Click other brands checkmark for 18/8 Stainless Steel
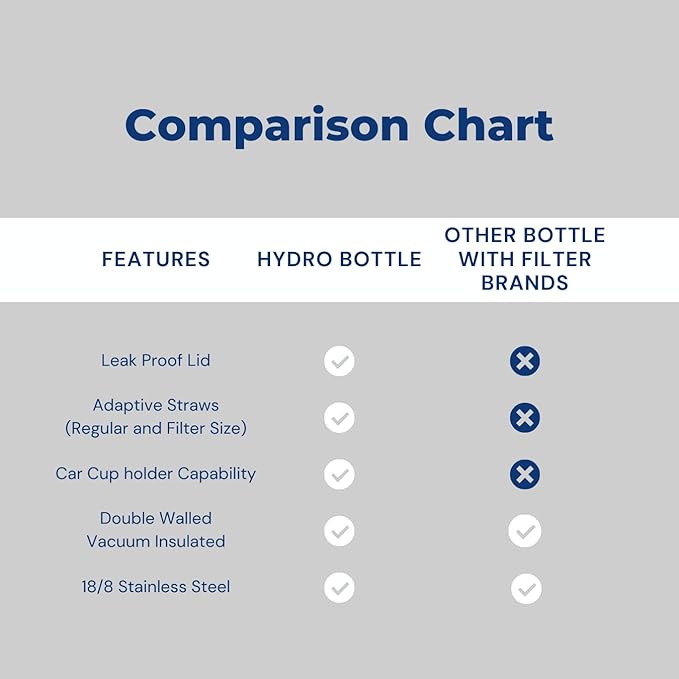This screenshot has width=679, height=679. coord(526,589)
